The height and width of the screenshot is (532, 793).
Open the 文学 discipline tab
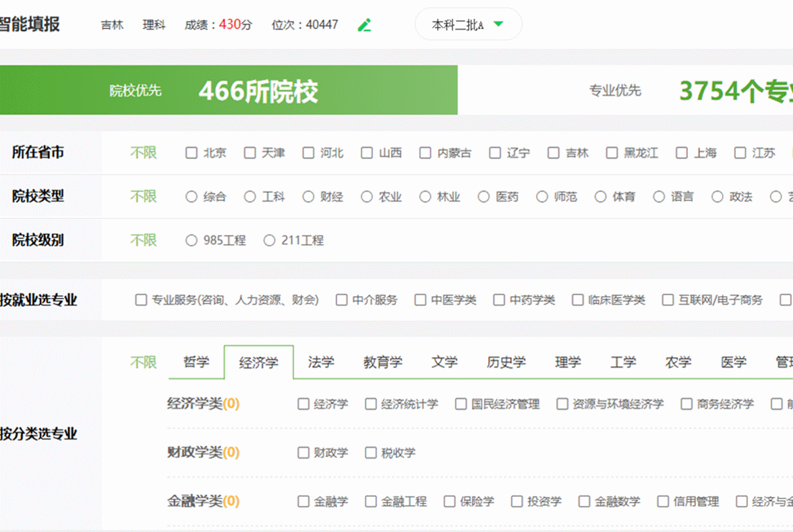click(444, 362)
